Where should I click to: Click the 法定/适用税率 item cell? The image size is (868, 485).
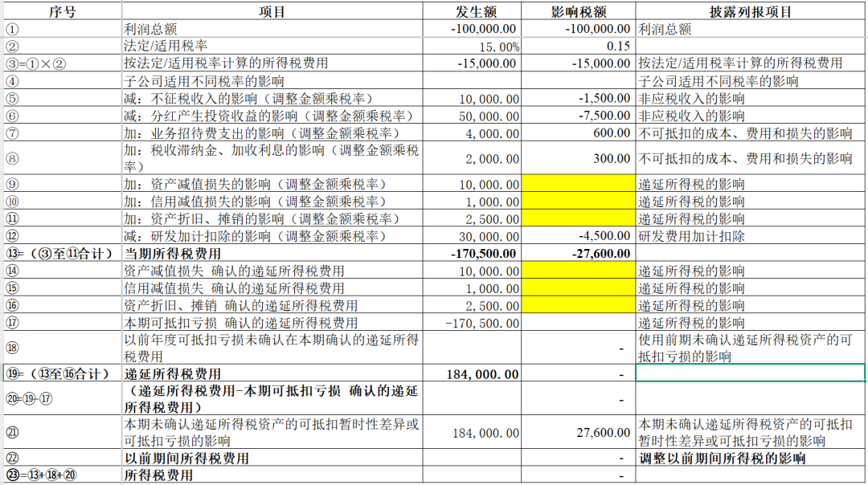(272, 47)
